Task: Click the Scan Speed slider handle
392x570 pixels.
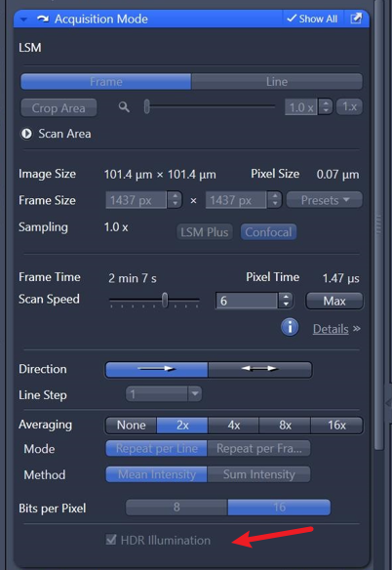Action: coord(165,300)
